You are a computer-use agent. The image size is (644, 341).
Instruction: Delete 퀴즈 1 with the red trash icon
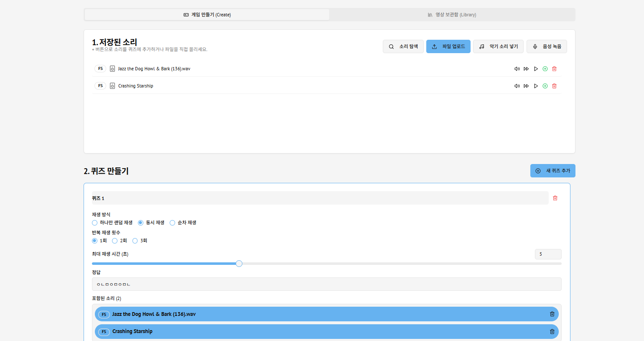[555, 198]
